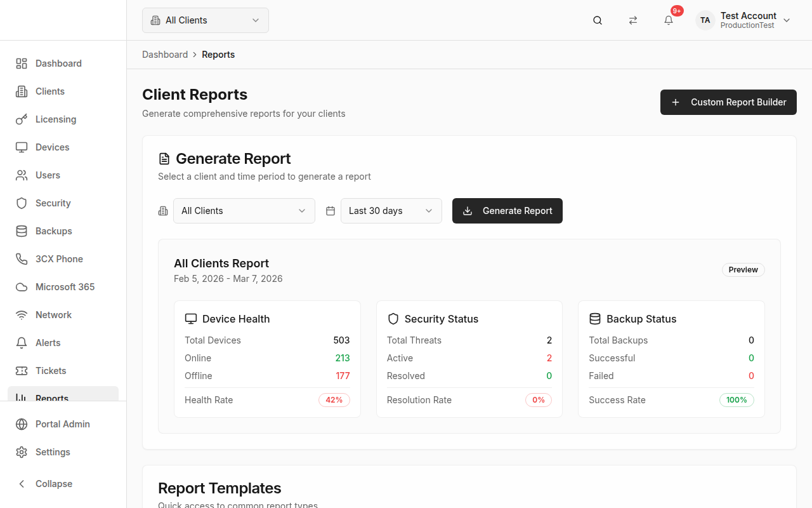
Task: Click the monitor icon in Device Health card
Action: pos(191,319)
